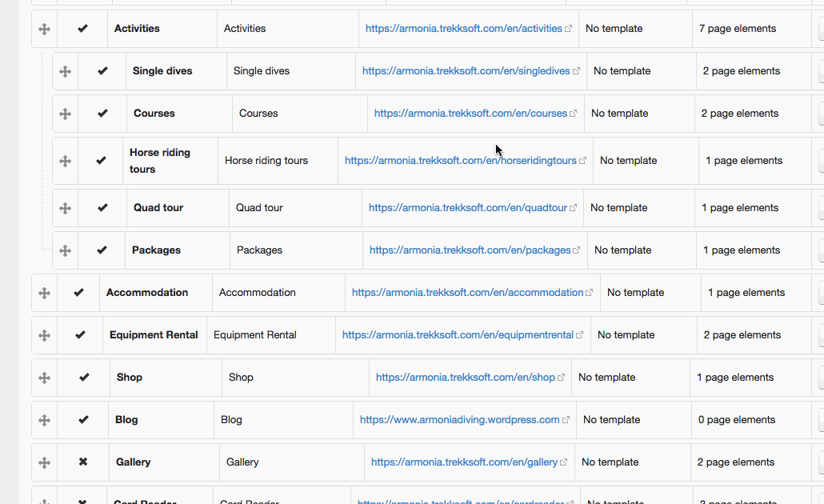Toggle the checkmark status for Equipment Rental

(80, 335)
